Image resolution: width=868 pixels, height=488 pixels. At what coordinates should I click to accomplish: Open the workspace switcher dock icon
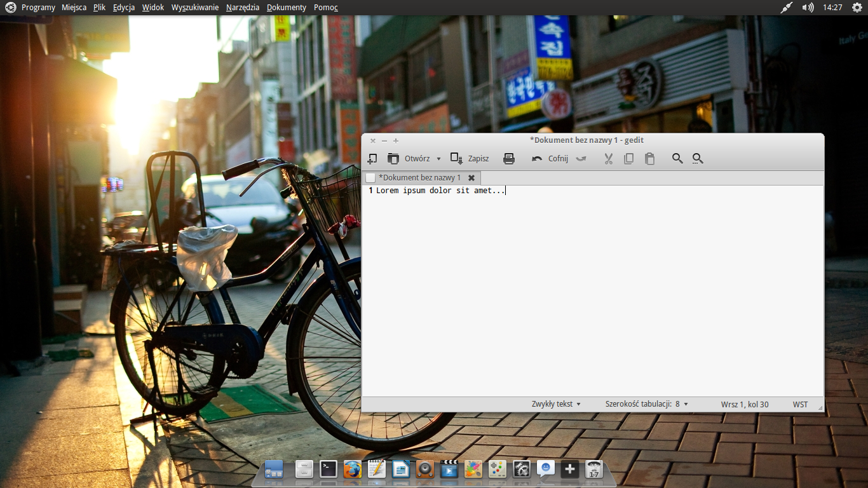click(x=274, y=470)
